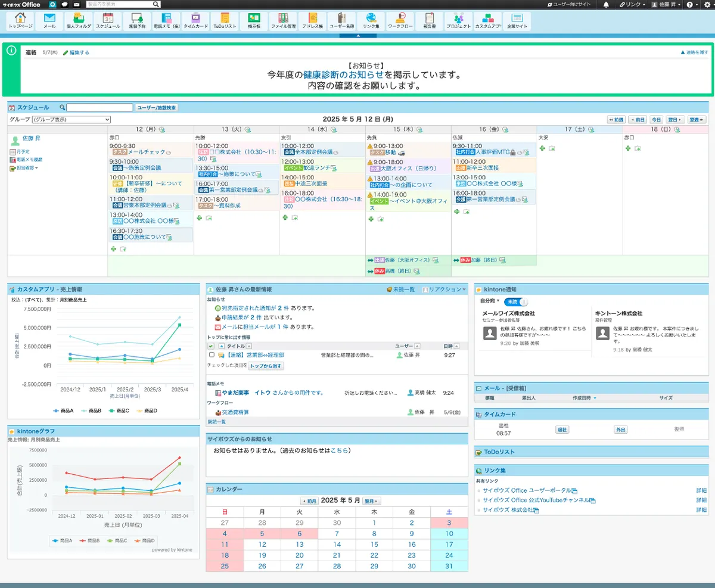Open the カスタムアプリ app icon
This screenshot has height=588, width=715.
point(487,21)
